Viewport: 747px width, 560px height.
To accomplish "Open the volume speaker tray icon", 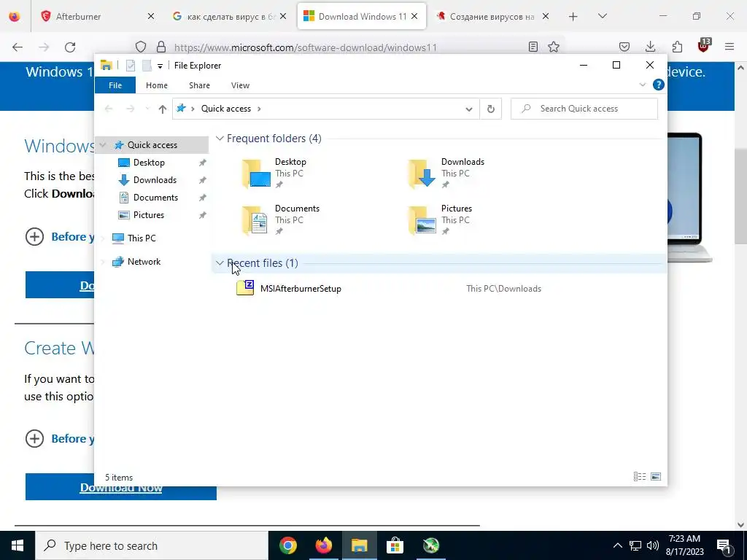I will click(653, 545).
